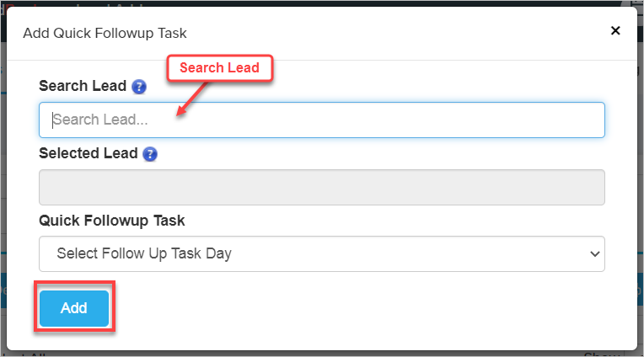The width and height of the screenshot is (644, 357).
Task: Click the red Search Lead callout box
Action: tap(219, 67)
